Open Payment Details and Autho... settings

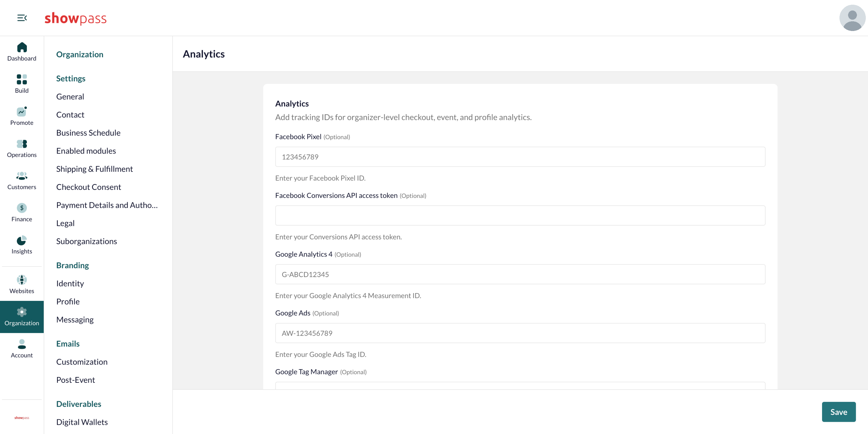(x=107, y=205)
